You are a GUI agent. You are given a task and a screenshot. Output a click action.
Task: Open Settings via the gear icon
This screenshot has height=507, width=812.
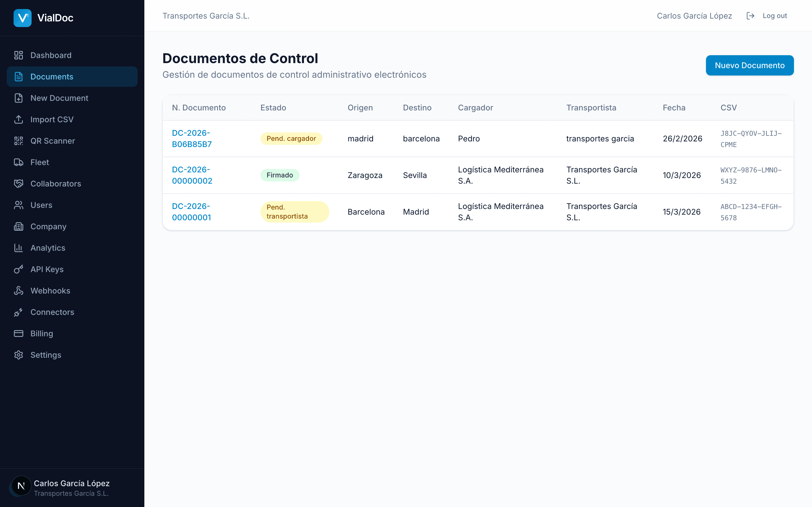(18, 355)
